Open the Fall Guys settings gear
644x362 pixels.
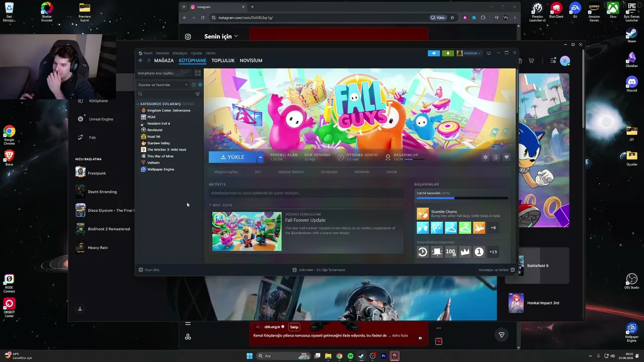(486, 157)
